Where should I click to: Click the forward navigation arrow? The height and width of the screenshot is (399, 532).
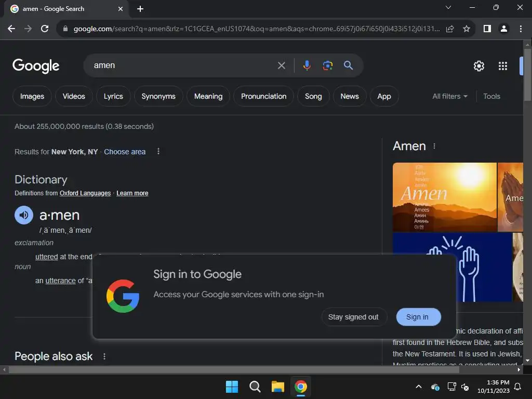[x=28, y=29]
